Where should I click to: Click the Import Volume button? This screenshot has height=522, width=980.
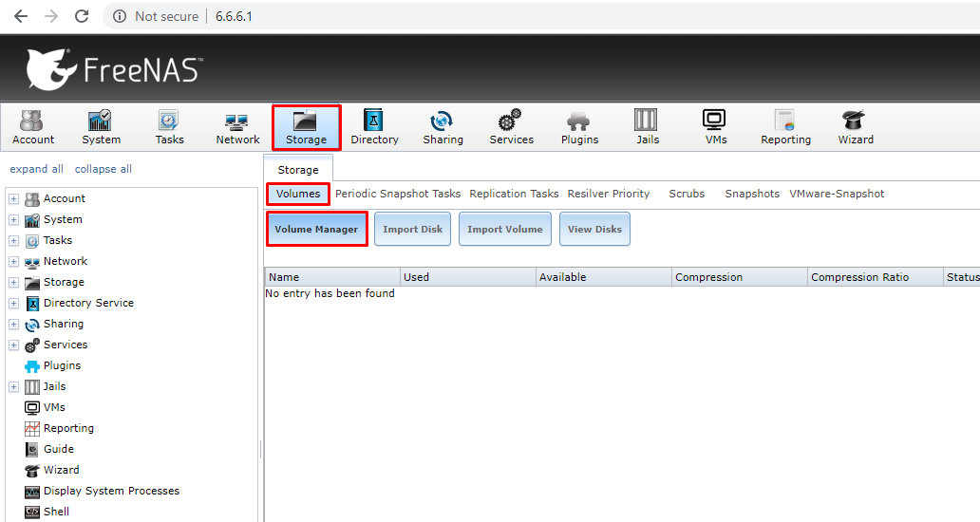coord(505,229)
